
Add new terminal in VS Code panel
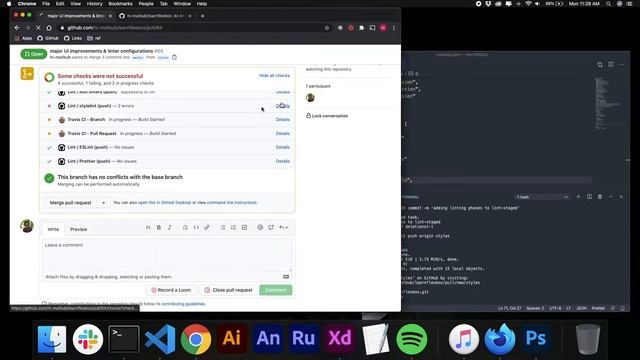tap(578, 197)
